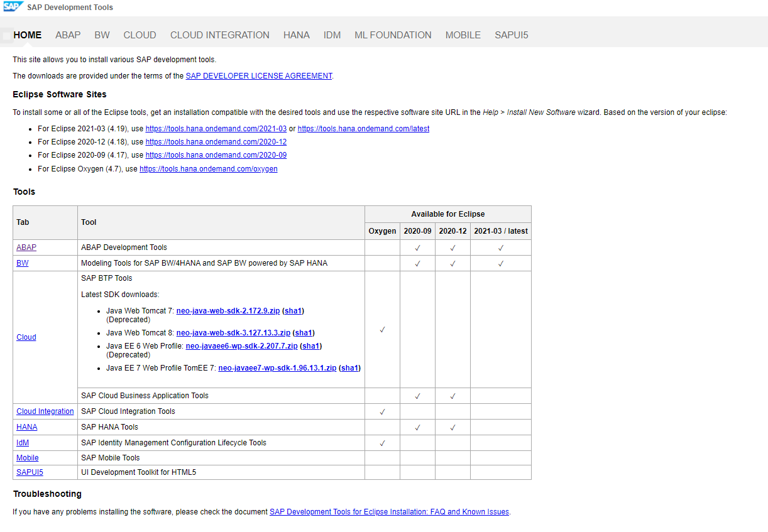Click 'SAP Mobile Tools' cell
The width and height of the screenshot is (768, 532).
[221, 458]
